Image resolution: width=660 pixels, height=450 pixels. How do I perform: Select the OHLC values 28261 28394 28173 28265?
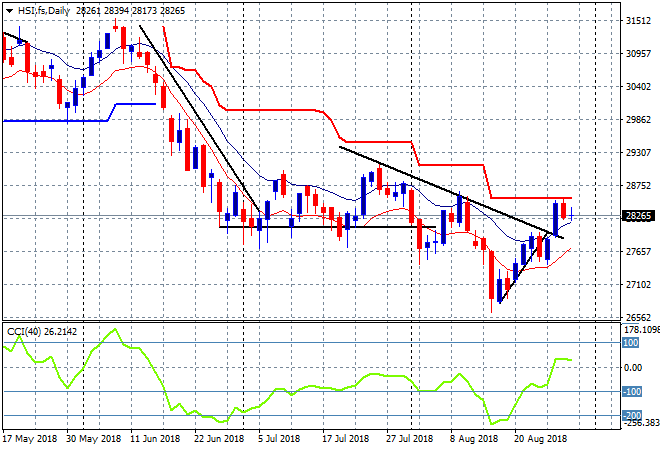[x=130, y=11]
